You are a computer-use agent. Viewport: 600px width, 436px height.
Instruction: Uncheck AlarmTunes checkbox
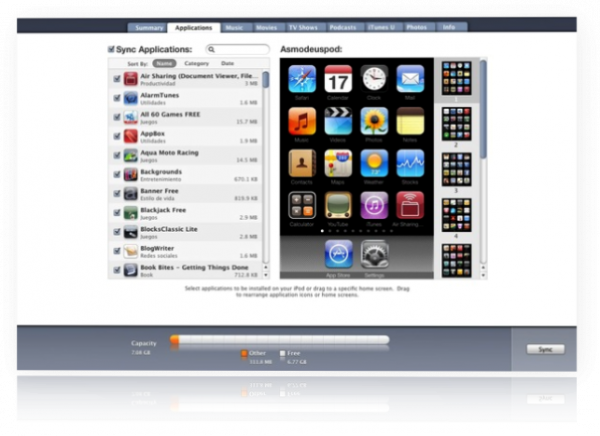[117, 98]
